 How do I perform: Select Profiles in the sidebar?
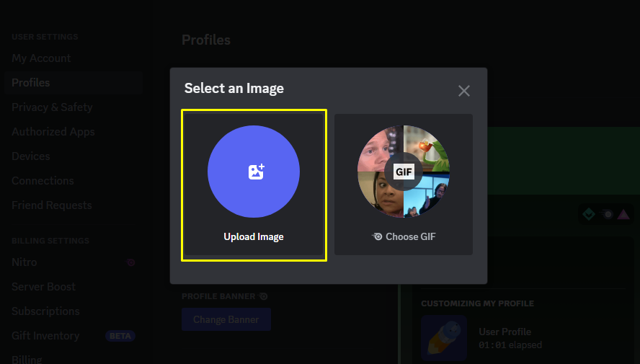[x=74, y=83]
